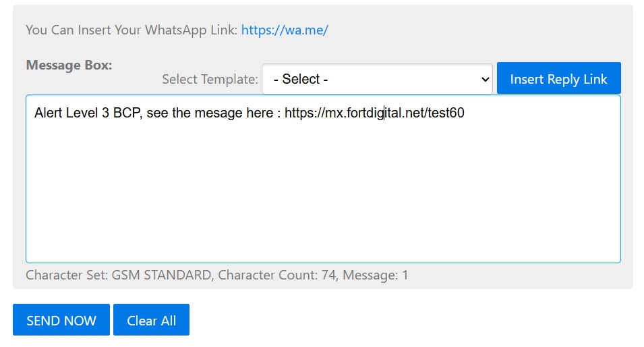Open the Select Template dropdown
Screen dimensions: 644x347
(x=376, y=79)
